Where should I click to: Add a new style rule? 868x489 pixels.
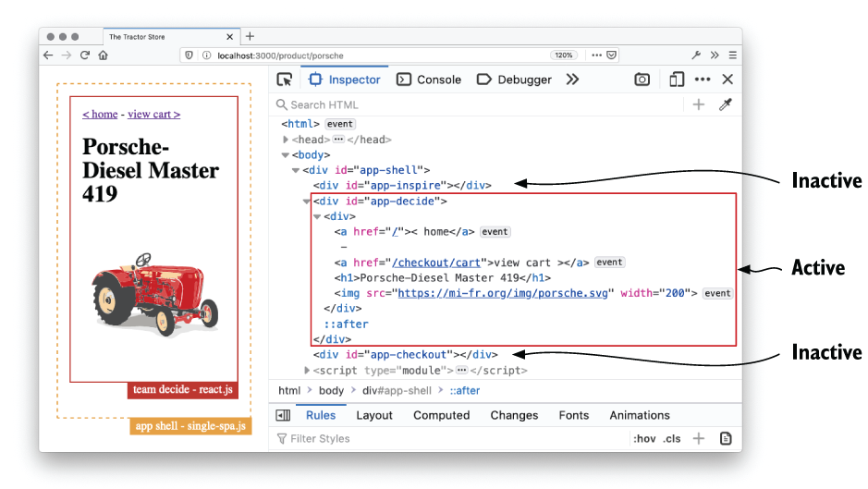[699, 438]
